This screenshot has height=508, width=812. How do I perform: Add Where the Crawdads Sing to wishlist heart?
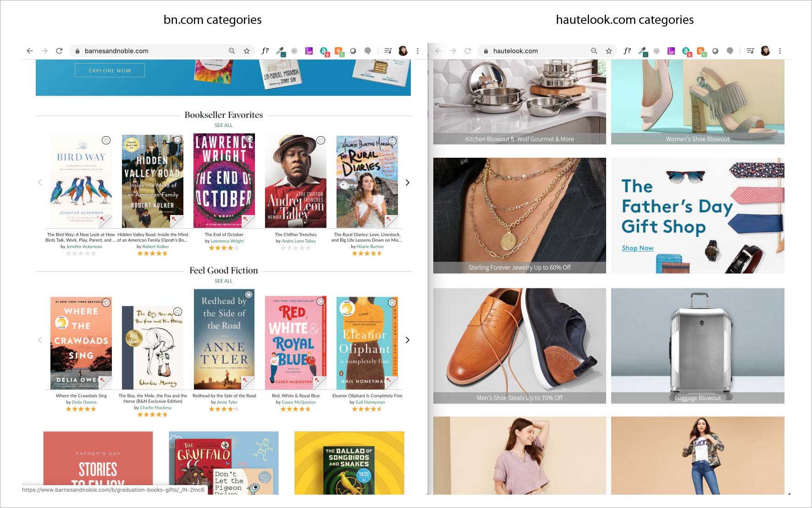(106, 303)
